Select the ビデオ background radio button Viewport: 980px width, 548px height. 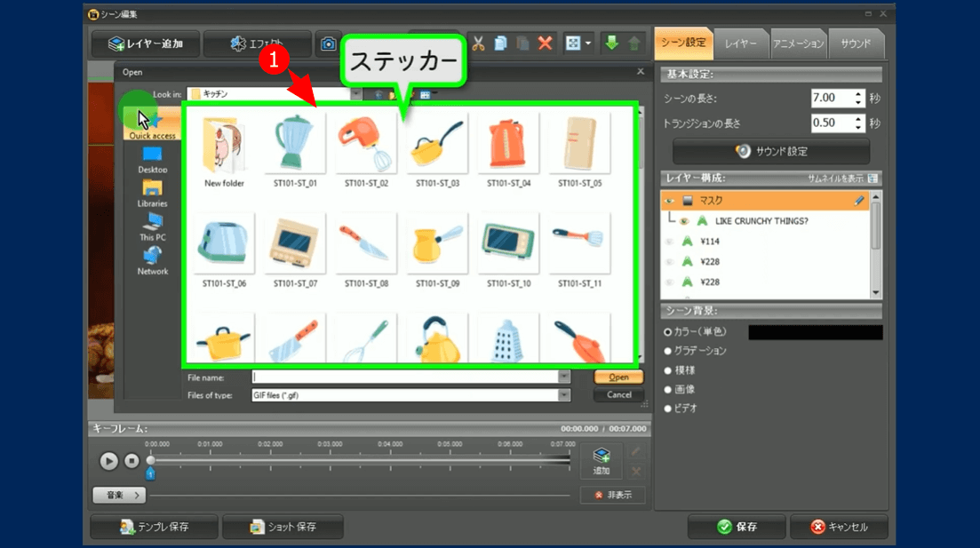tap(668, 409)
